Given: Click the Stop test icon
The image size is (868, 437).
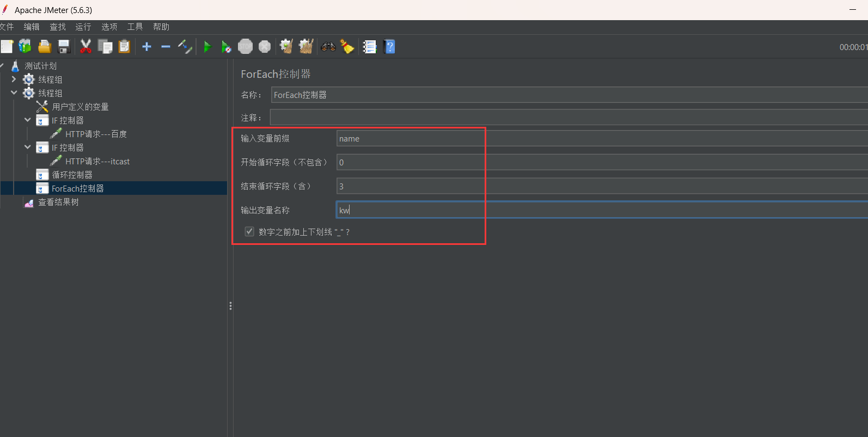Looking at the screenshot, I should pyautogui.click(x=246, y=47).
